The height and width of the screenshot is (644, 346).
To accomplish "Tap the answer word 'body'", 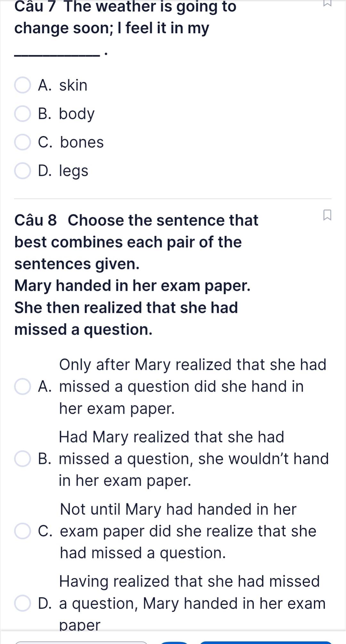I will (77, 114).
